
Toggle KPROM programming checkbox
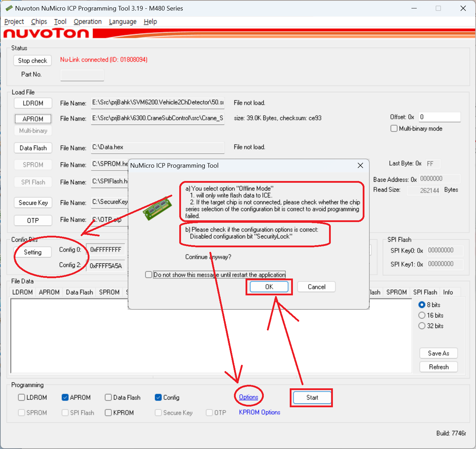[108, 413]
